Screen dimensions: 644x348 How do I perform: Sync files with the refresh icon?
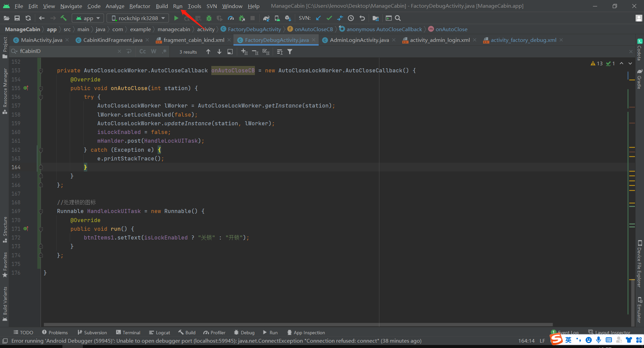pos(28,18)
